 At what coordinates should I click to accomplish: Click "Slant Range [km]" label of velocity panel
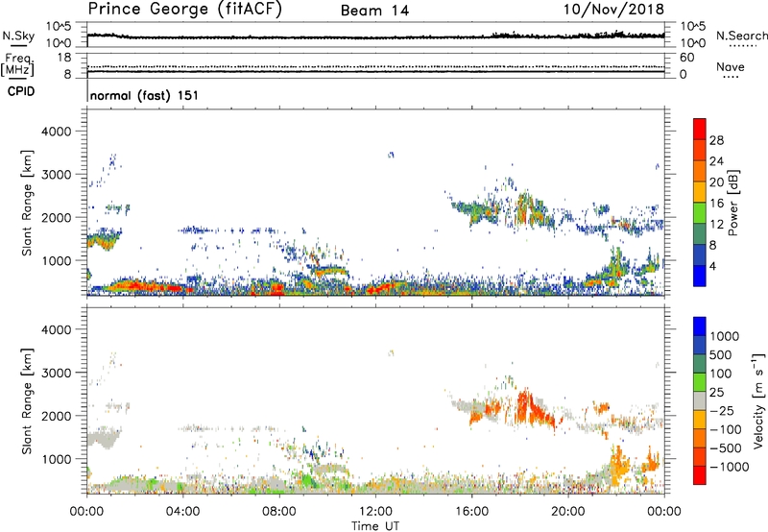[x=27, y=401]
